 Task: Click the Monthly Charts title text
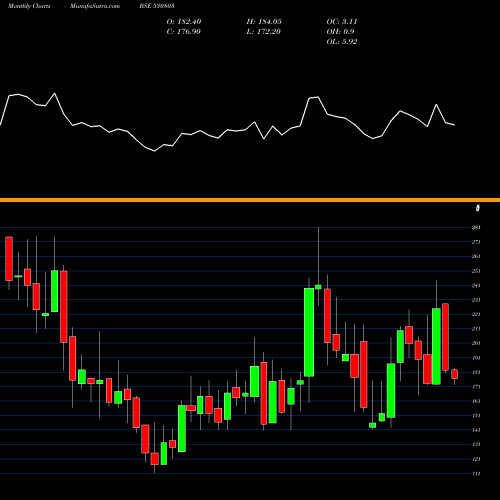point(29,6)
